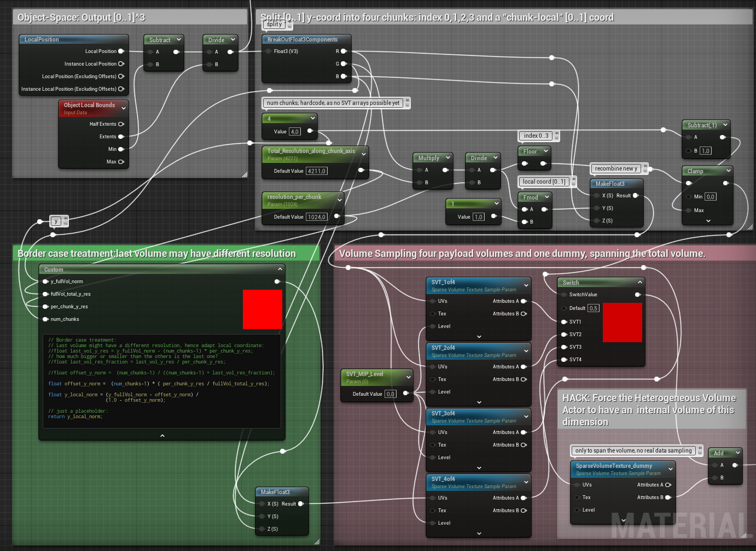Select the BreakOutFloat3Components node header

pyautogui.click(x=306, y=39)
